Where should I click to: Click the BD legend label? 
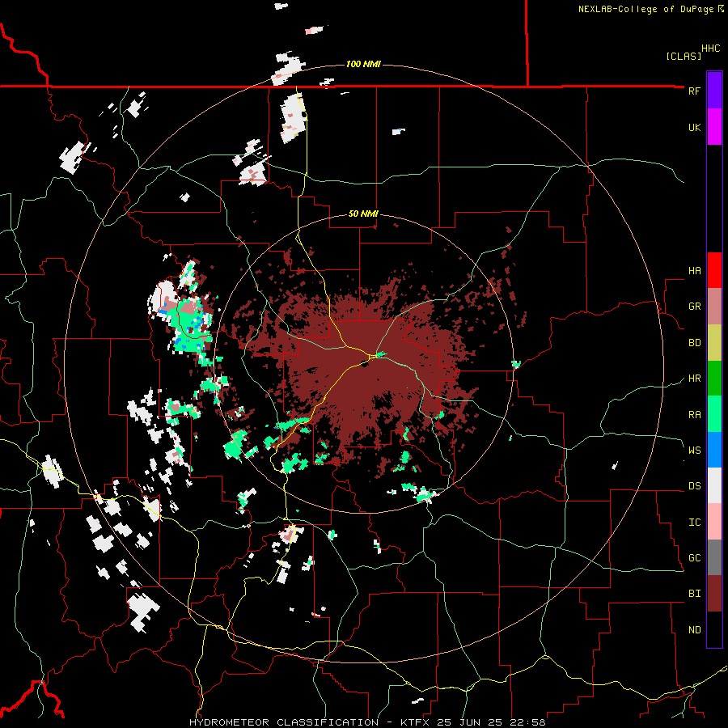(x=694, y=343)
